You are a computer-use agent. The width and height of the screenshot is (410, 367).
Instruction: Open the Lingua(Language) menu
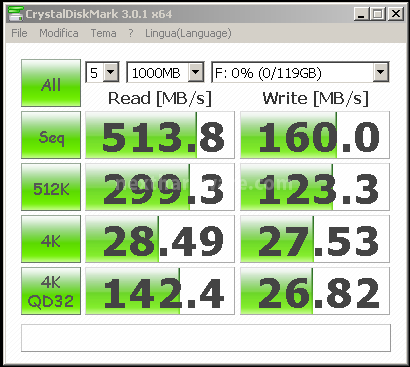[188, 33]
